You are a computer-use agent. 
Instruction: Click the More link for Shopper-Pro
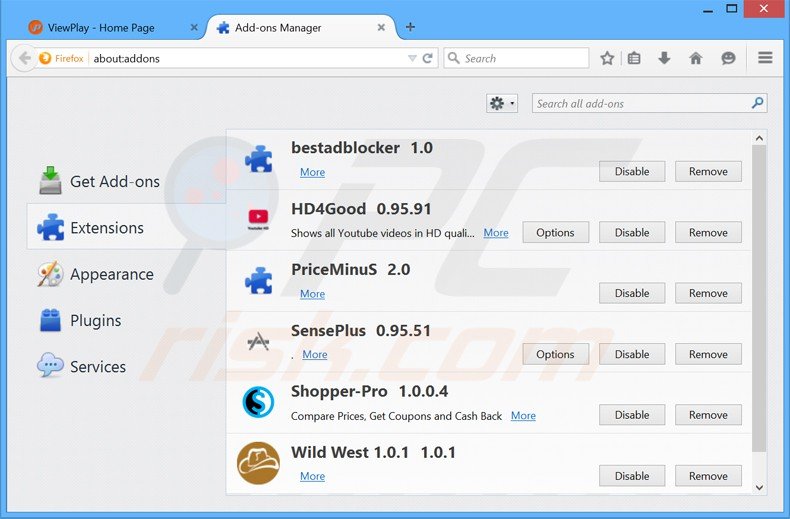[x=523, y=416]
